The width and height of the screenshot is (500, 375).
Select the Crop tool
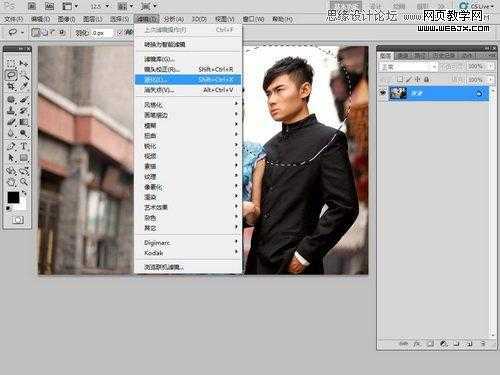pos(11,86)
